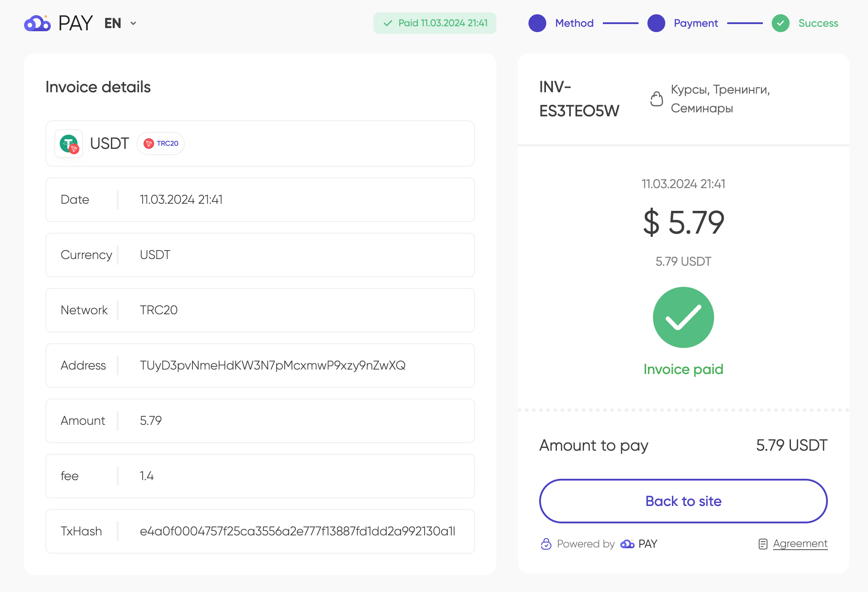
Task: Click the Back to site button
Action: coord(684,501)
